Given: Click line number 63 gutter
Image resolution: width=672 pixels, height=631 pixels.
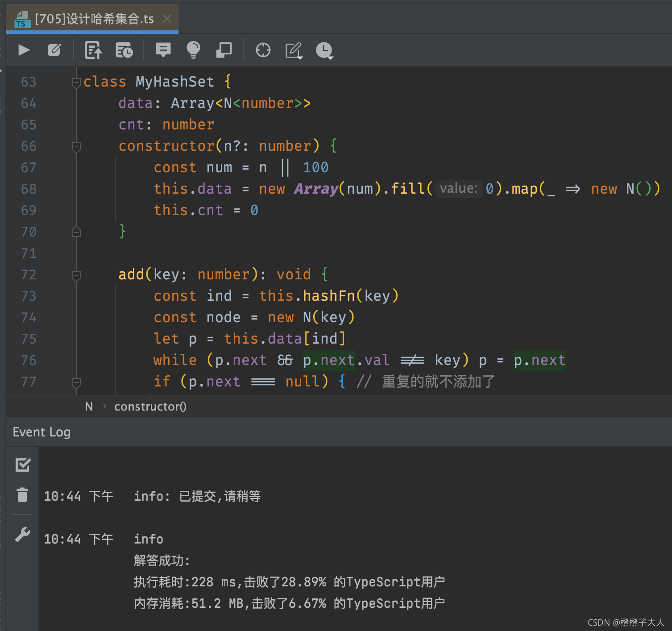Looking at the screenshot, I should (29, 82).
